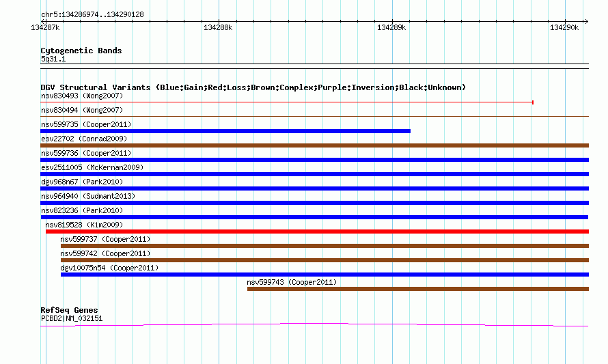Select the brown bar under nsv599743

[418, 289]
